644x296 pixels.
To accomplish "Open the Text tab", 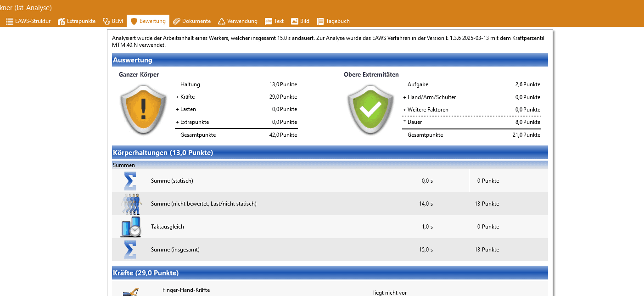I will coord(274,21).
